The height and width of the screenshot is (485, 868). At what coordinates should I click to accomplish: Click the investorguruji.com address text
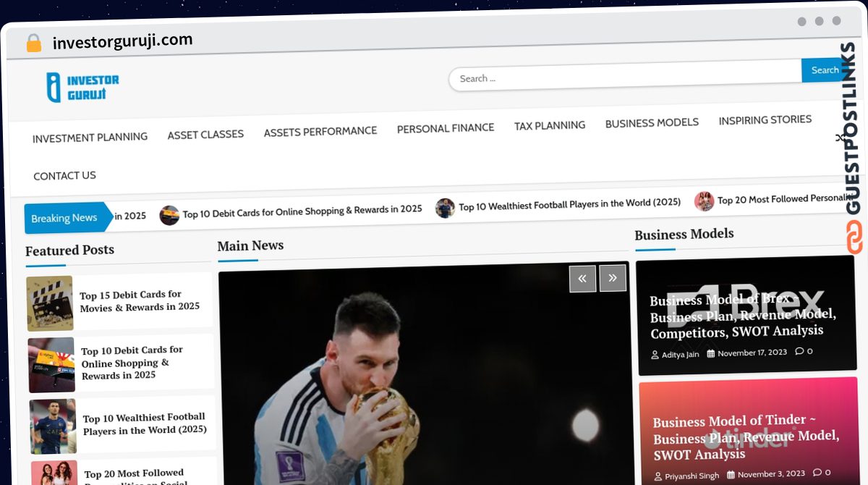tap(122, 41)
